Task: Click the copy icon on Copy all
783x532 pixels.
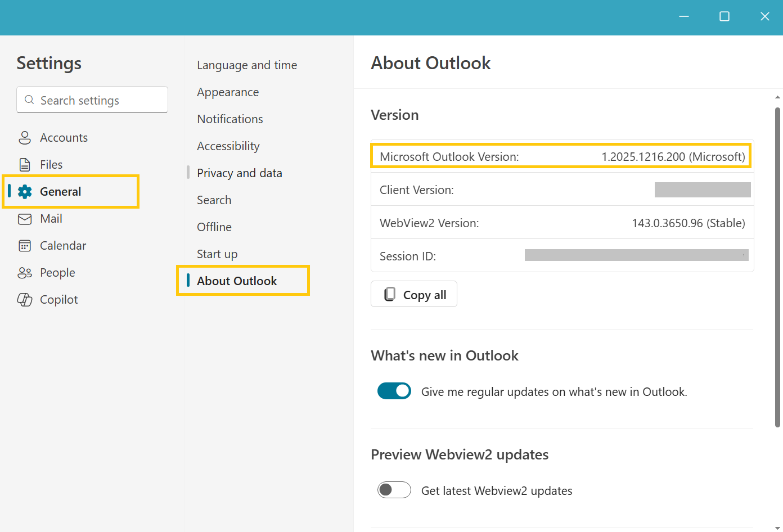Action: pyautogui.click(x=389, y=294)
